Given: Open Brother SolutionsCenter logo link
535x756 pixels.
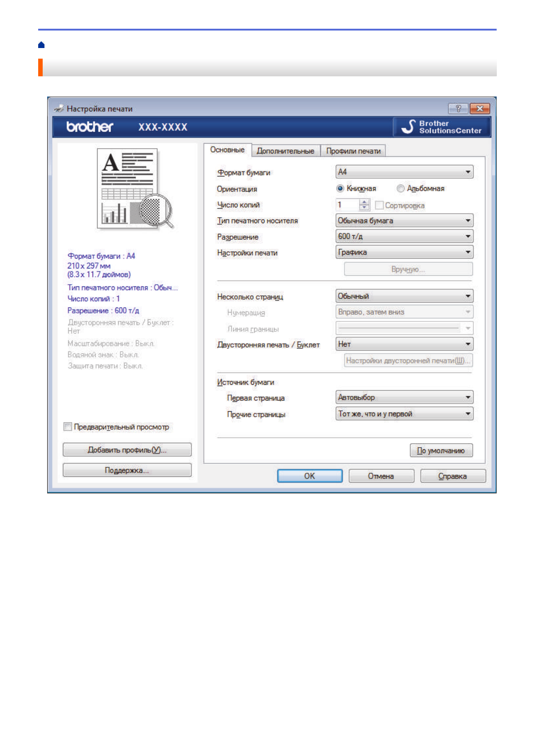Looking at the screenshot, I should point(442,127).
